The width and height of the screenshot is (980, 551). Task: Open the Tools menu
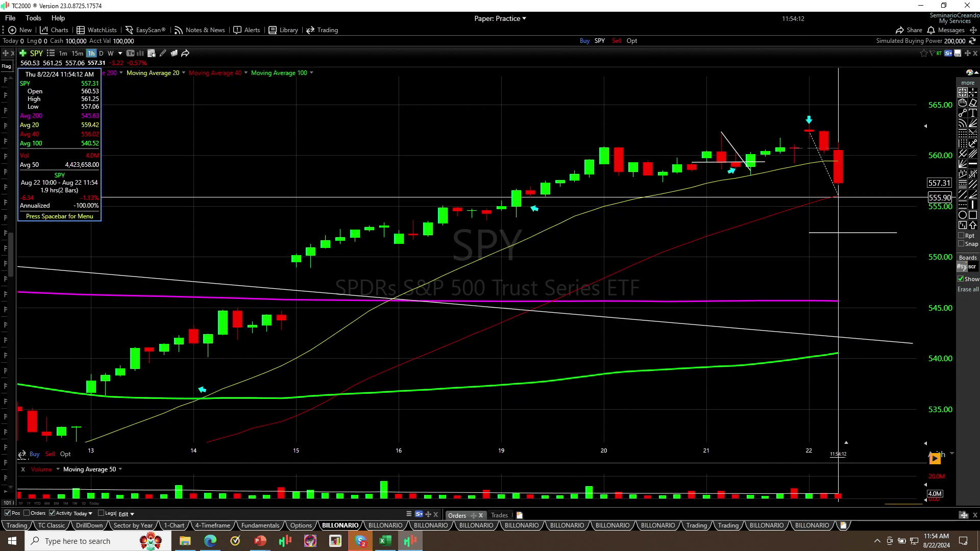(33, 18)
